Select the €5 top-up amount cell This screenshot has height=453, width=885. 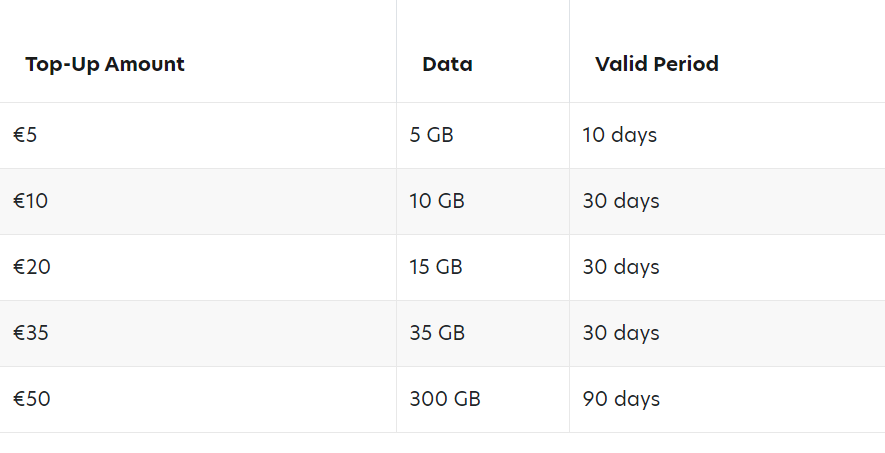click(26, 135)
